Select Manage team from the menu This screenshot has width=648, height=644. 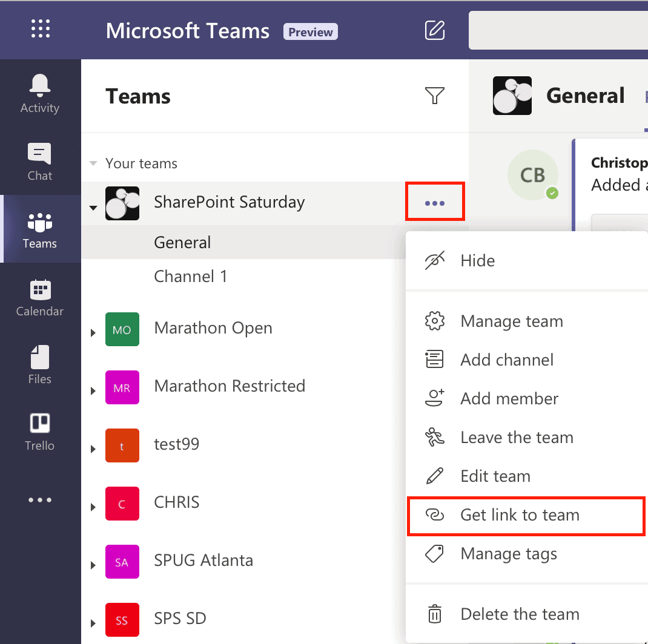click(512, 321)
